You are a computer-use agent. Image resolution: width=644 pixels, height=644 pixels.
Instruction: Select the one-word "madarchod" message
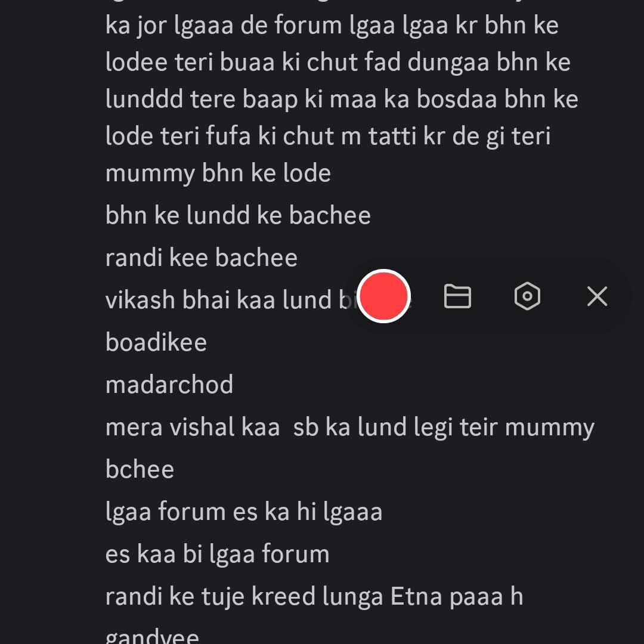169,385
